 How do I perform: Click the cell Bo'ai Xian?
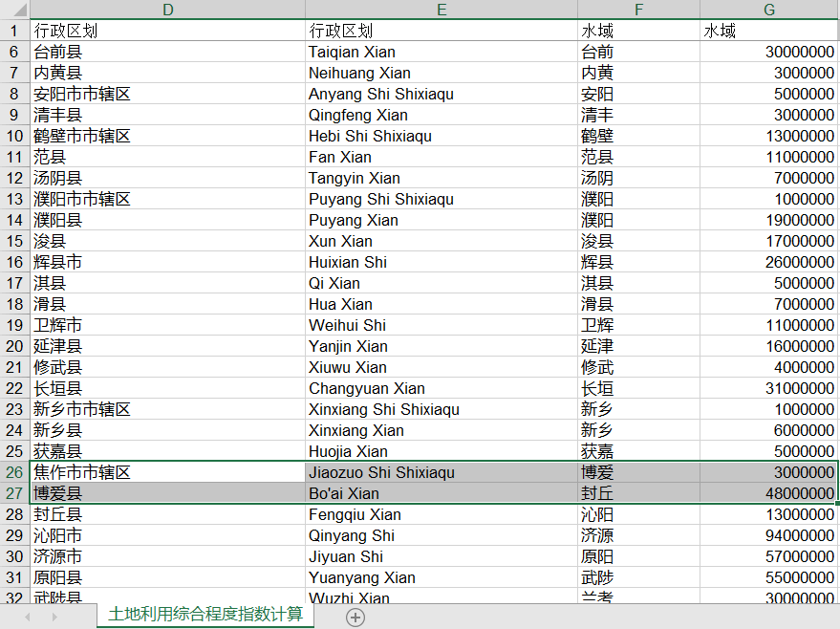(x=442, y=493)
